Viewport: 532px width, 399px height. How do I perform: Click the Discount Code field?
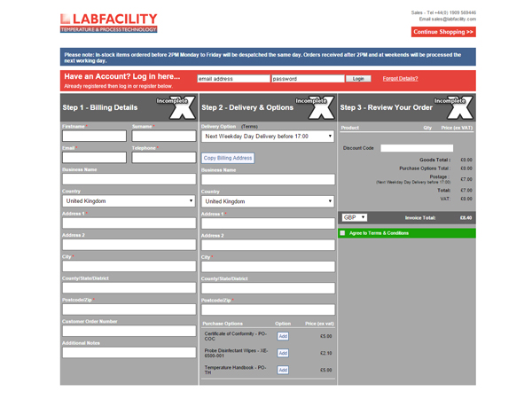pos(417,148)
